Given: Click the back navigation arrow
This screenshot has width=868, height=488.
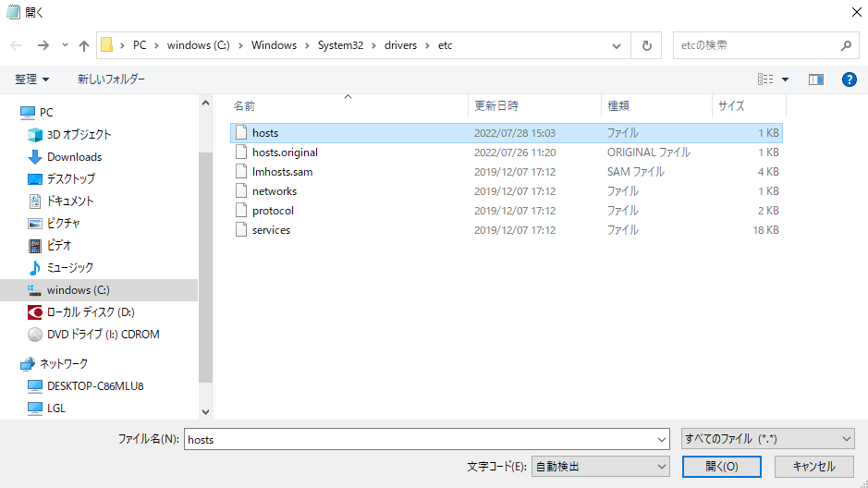Looking at the screenshot, I should 17,45.
